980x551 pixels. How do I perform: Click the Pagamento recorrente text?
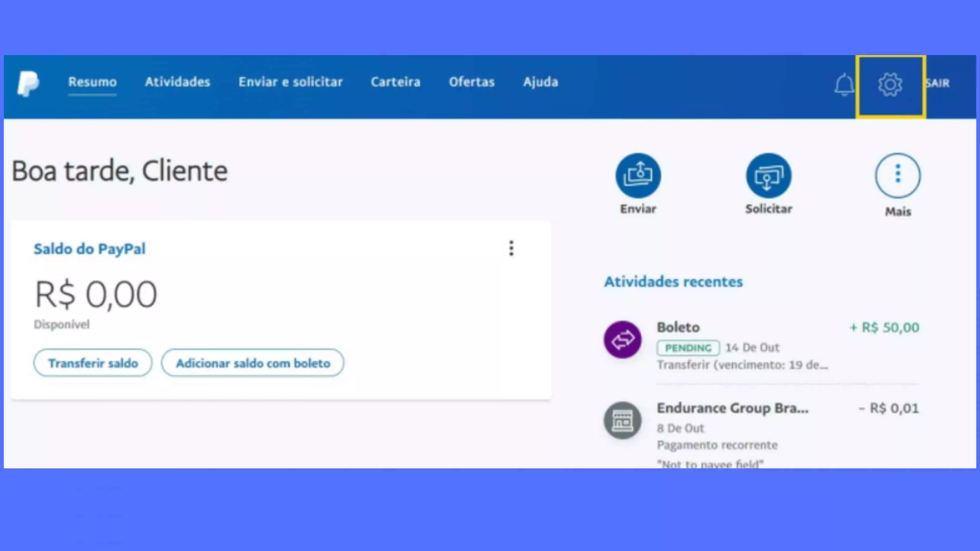(717, 445)
